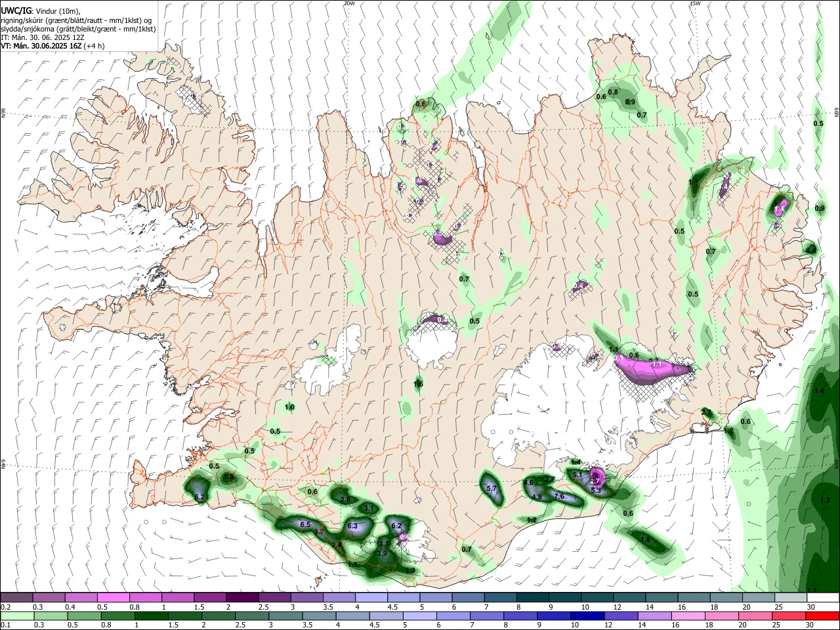The width and height of the screenshot is (840, 630).
Task: Click the '15W' longitude label at top
Action: (x=695, y=3)
